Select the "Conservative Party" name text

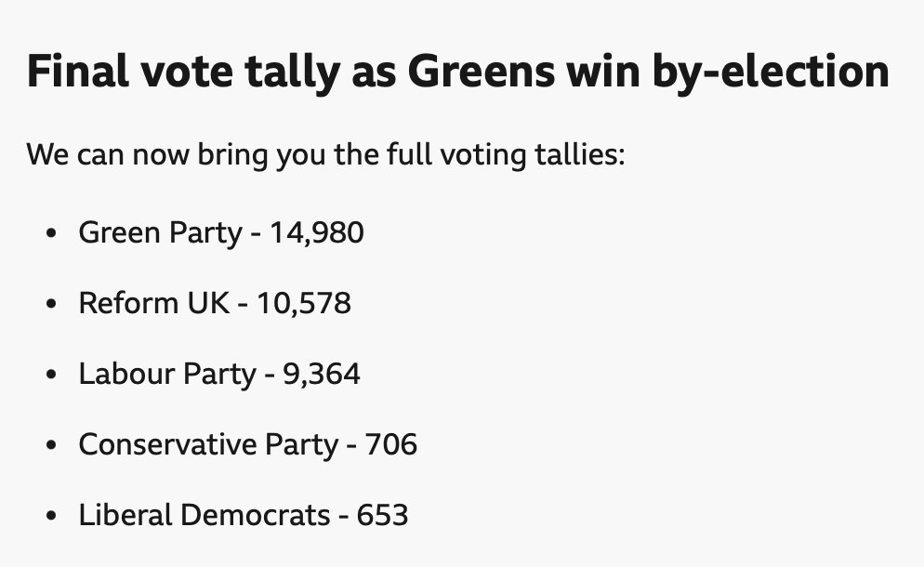pyautogui.click(x=207, y=444)
